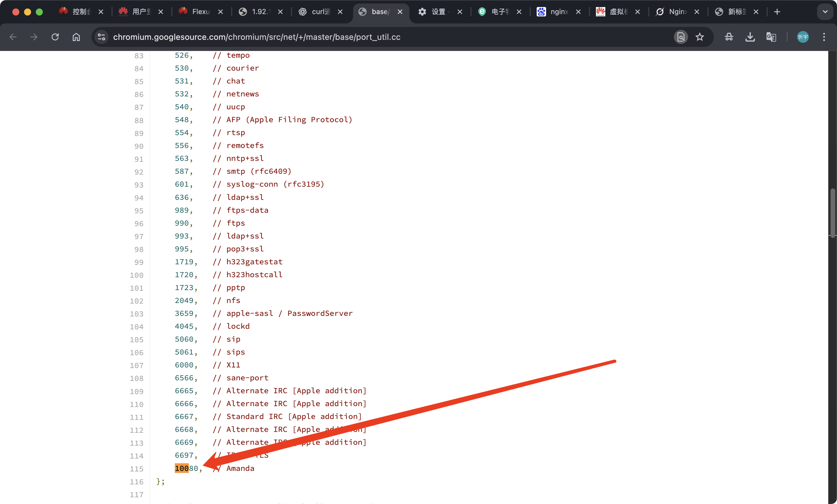Open the Flexus tab
This screenshot has width=837, height=504.
[200, 12]
